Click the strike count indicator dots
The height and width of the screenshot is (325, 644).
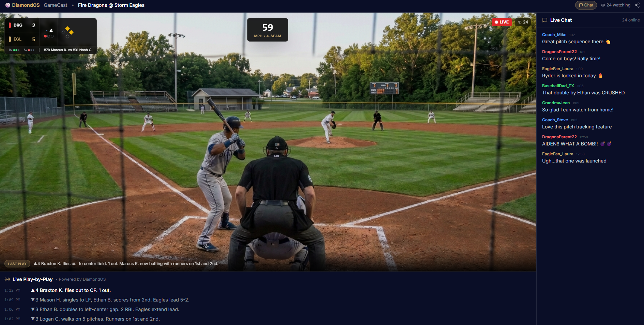(x=30, y=50)
